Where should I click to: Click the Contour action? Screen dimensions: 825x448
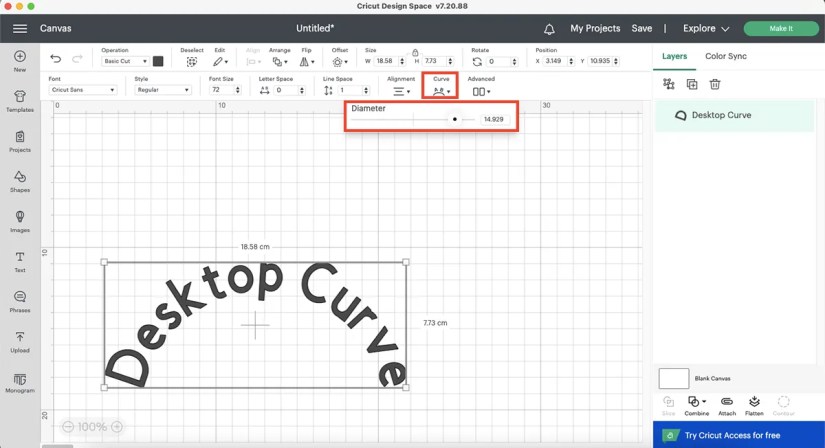[x=783, y=406]
